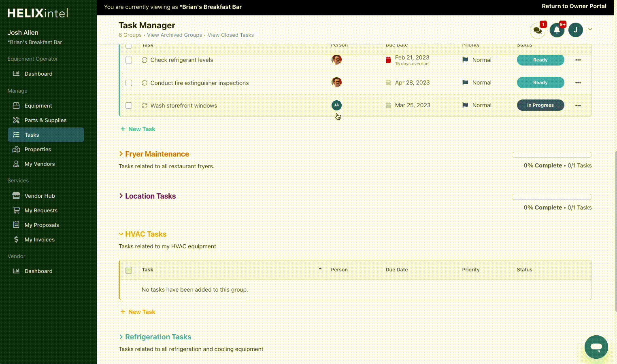Click assignee avatar for fire extinguisher inspections

pos(336,83)
